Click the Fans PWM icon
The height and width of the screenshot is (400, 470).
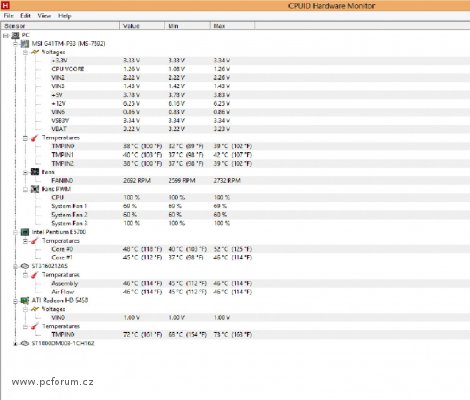[x=35, y=189]
